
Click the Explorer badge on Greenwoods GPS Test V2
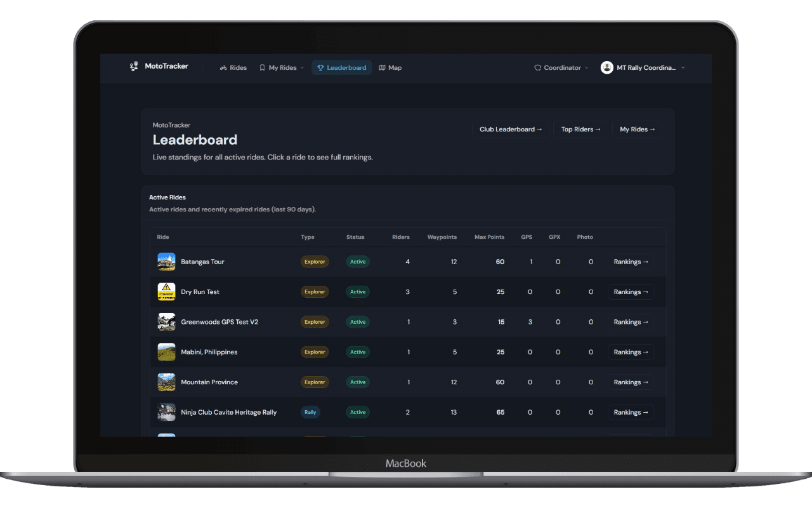tap(315, 322)
